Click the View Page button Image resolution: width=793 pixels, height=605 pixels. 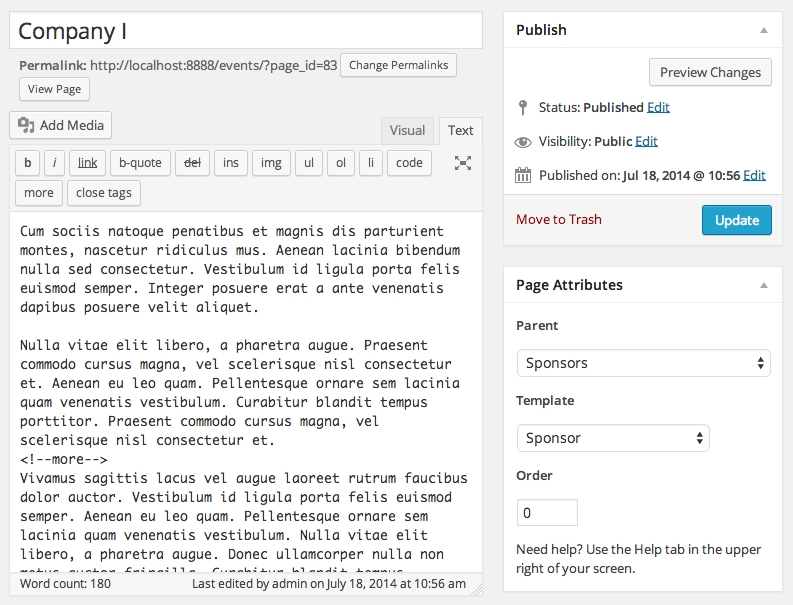click(x=54, y=89)
